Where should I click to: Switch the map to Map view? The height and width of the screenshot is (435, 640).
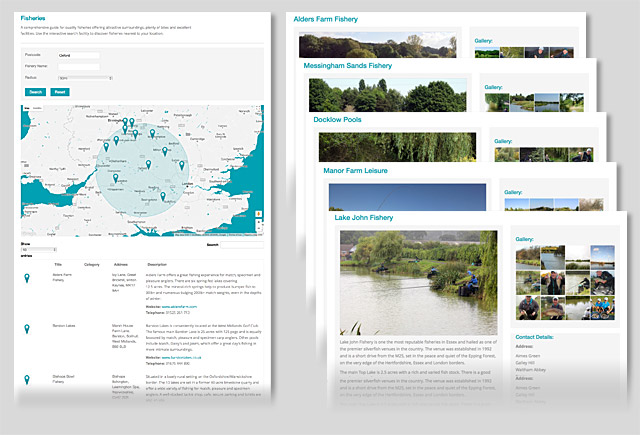(x=27, y=108)
